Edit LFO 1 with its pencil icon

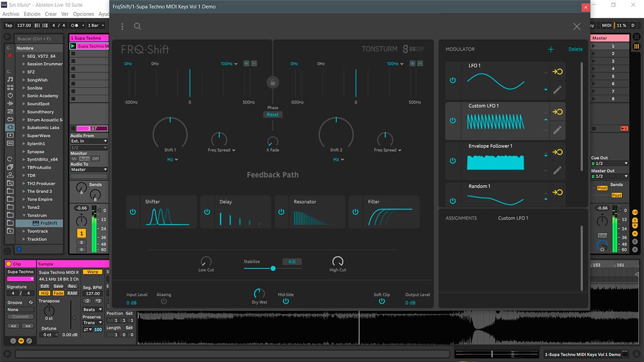pyautogui.click(x=558, y=90)
